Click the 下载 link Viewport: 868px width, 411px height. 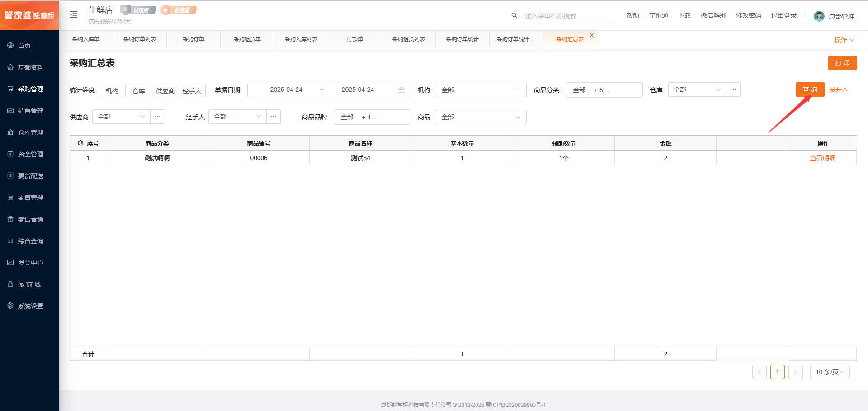click(684, 15)
